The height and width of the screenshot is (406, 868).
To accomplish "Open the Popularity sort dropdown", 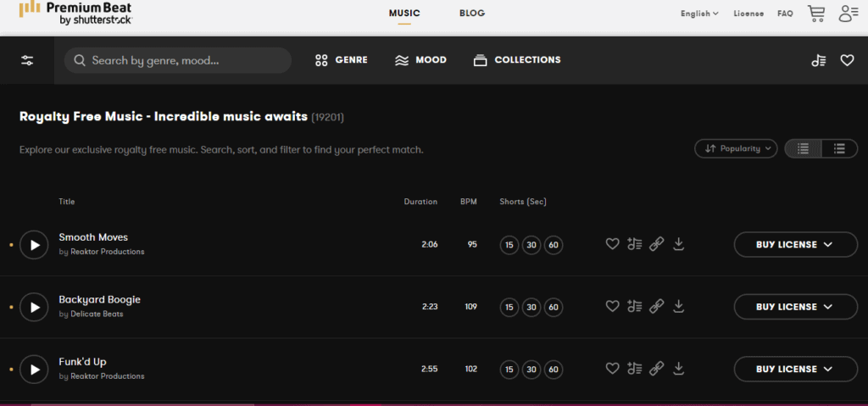I will [x=737, y=148].
